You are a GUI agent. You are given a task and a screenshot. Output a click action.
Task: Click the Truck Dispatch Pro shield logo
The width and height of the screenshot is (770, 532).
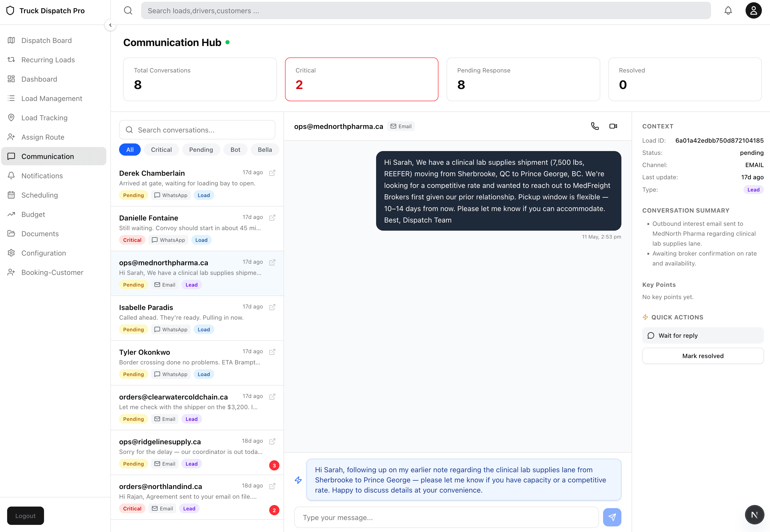10,11
